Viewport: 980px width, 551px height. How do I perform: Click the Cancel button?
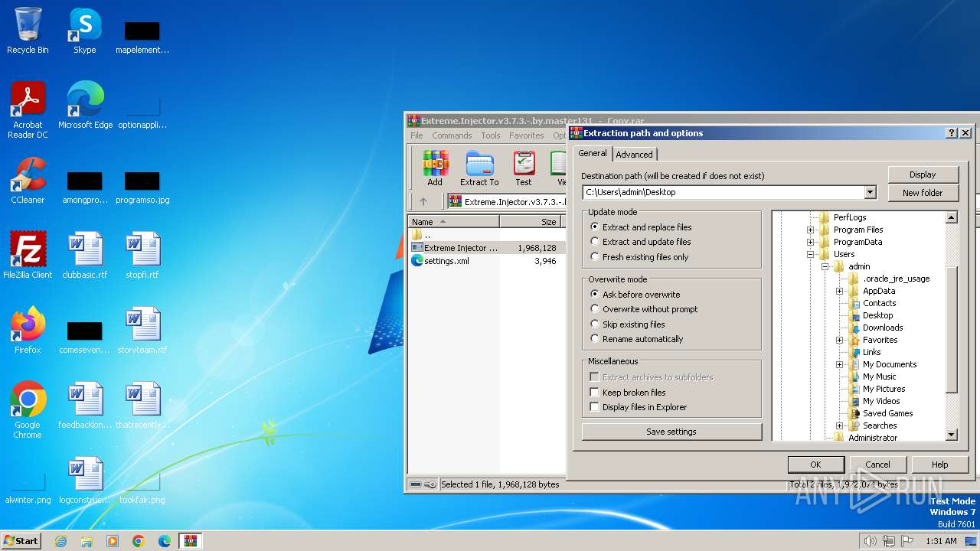click(878, 465)
